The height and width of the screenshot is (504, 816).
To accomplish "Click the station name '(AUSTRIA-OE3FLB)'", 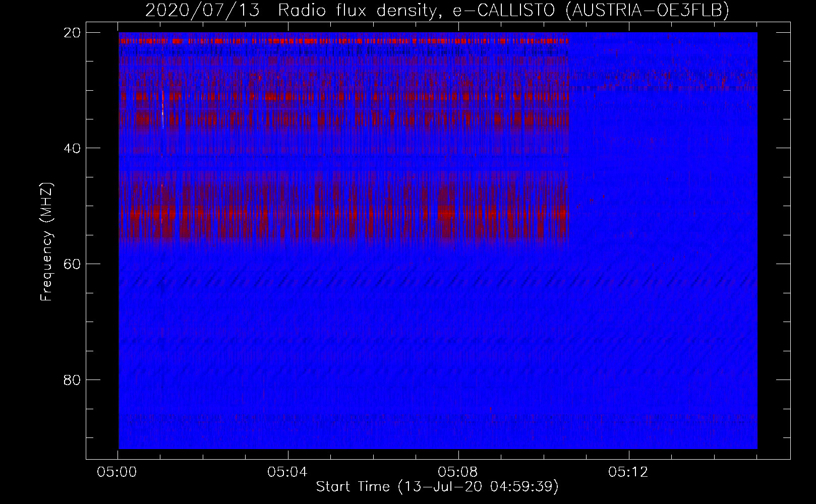I will point(648,10).
